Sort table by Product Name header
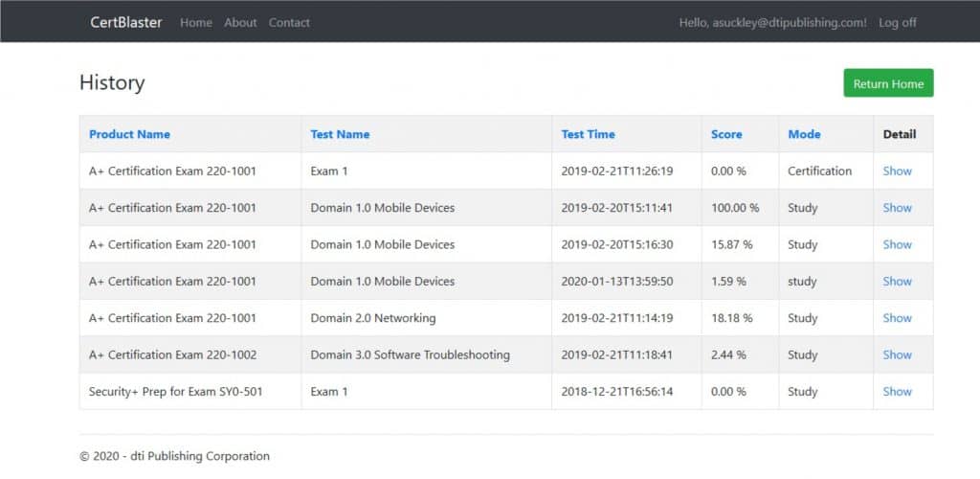Screen dimensions: 980x479 click(129, 134)
